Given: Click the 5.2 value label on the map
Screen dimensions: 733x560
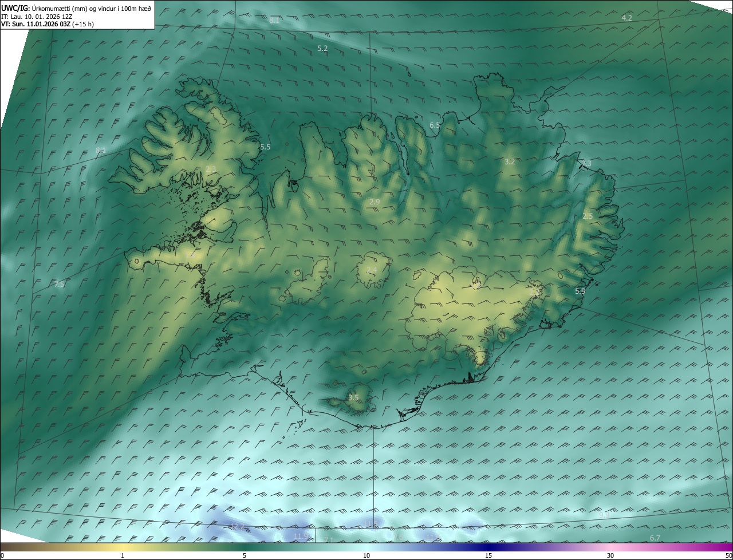Looking at the screenshot, I should pyautogui.click(x=322, y=49).
